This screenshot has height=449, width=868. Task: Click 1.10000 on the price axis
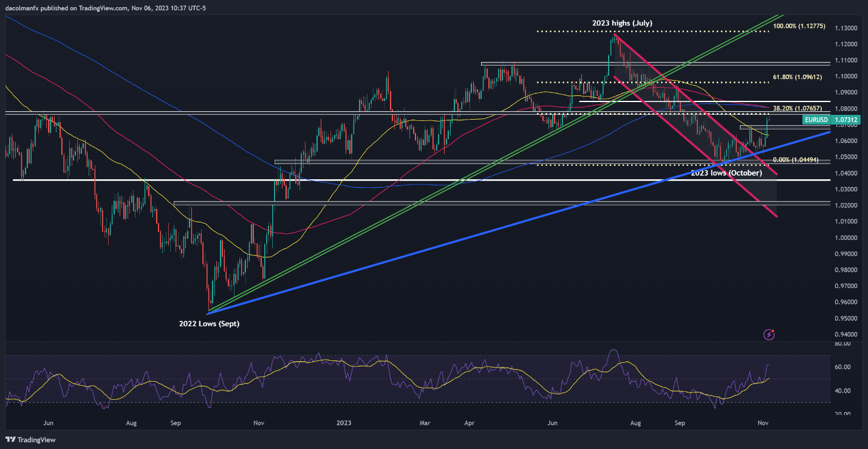(x=847, y=77)
